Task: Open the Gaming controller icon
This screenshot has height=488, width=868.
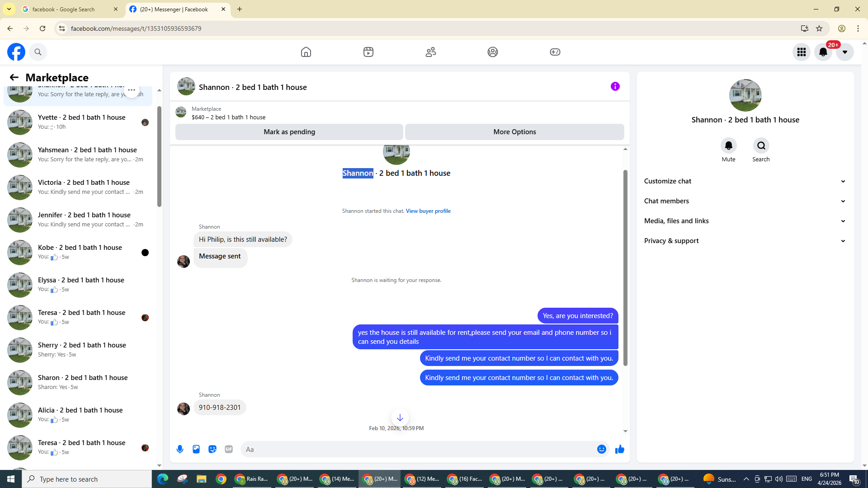Action: point(555,52)
